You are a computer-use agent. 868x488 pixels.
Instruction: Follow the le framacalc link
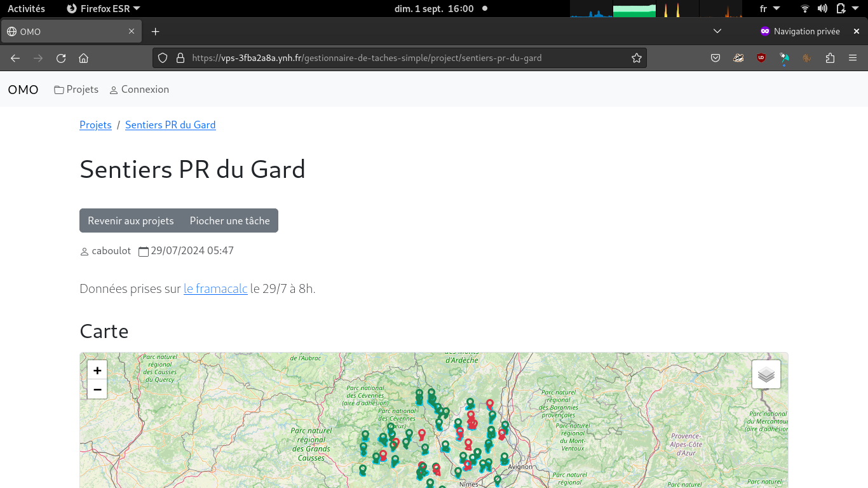[x=215, y=289]
